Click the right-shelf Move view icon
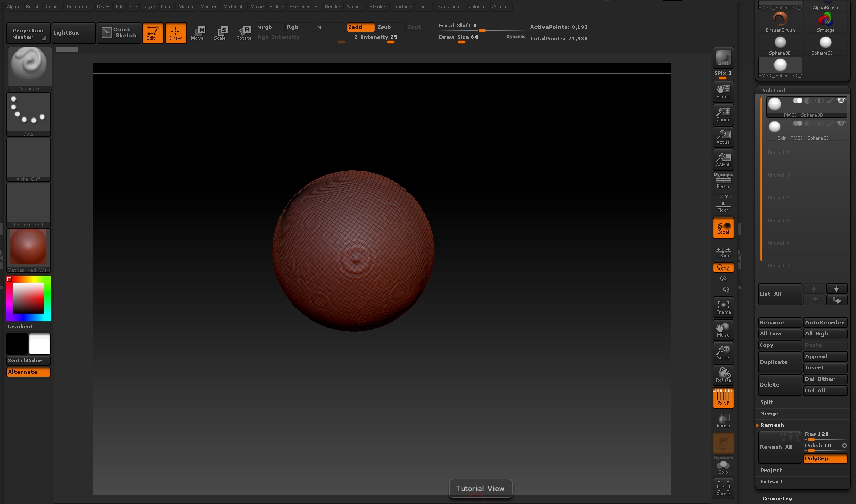The height and width of the screenshot is (504, 856). coord(723,330)
